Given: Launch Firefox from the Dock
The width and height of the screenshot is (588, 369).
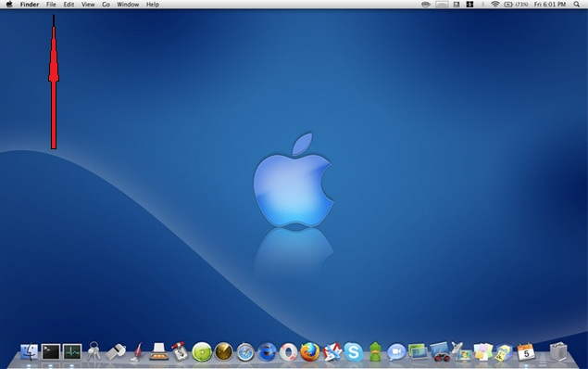Looking at the screenshot, I should click(x=310, y=352).
